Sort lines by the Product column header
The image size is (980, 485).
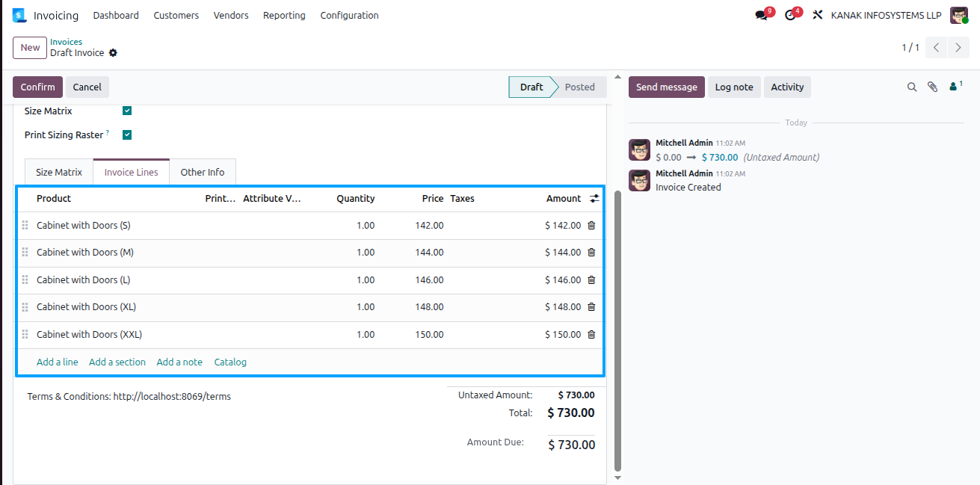coord(54,199)
